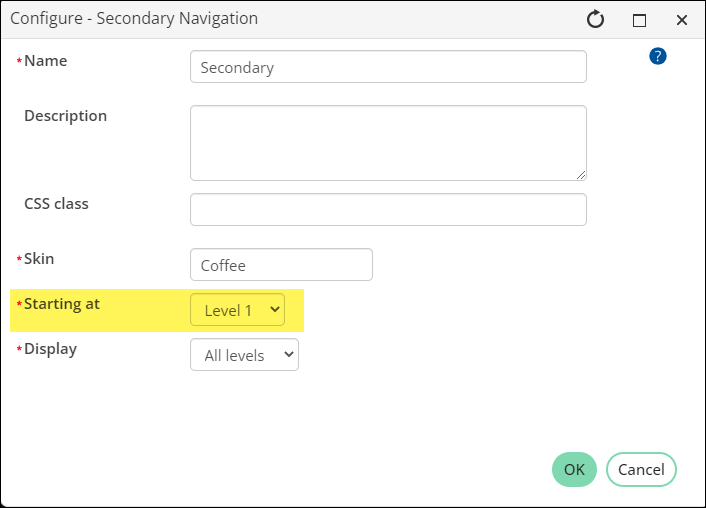Viewport: 706px width, 508px height.
Task: Click the Skin label text
Action: [39, 259]
